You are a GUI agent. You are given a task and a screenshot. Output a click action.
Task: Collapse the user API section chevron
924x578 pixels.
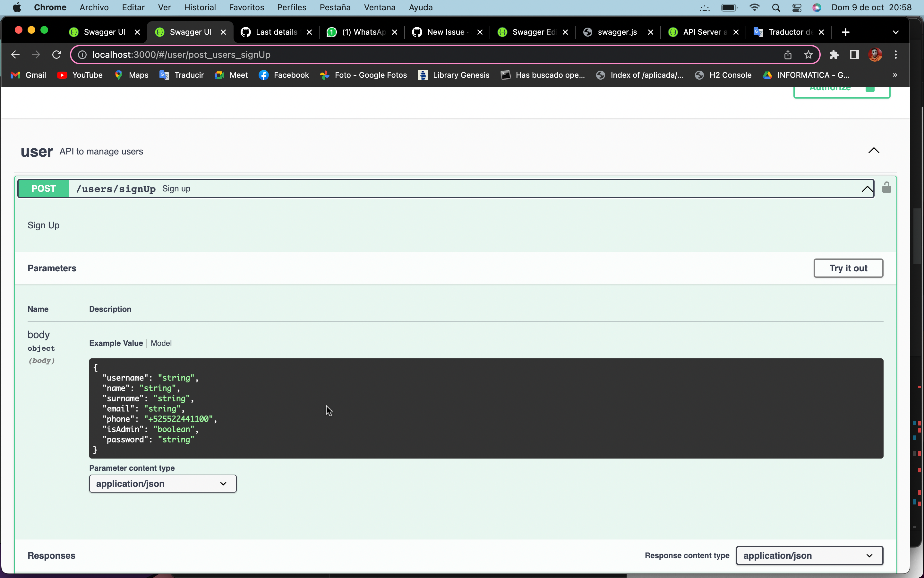pyautogui.click(x=874, y=151)
